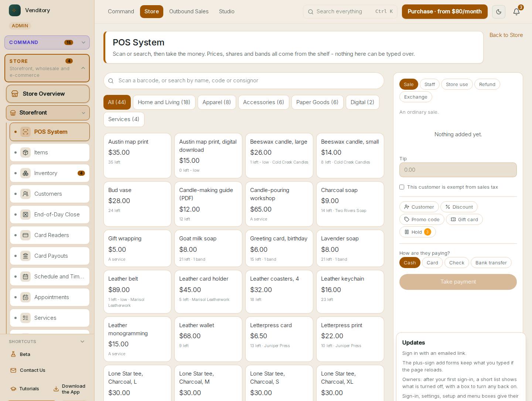Switch transaction type to Refund
The height and width of the screenshot is (401, 532).
point(487,84)
